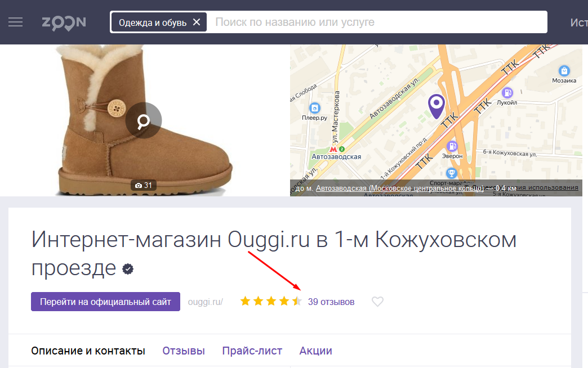
Task: View the ugg boot photo
Action: click(x=144, y=120)
